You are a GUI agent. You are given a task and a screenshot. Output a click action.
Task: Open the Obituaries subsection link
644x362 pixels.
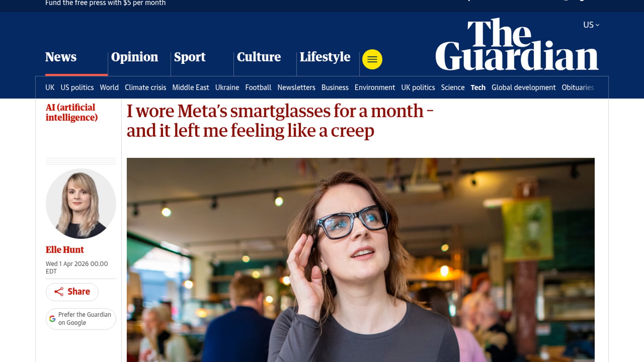pos(578,87)
